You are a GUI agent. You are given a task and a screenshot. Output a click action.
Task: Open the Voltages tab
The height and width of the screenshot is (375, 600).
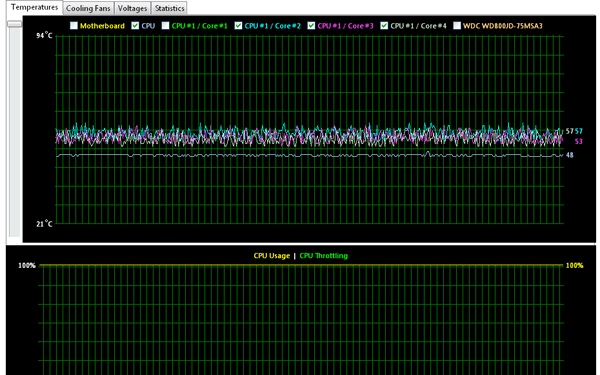pos(132,8)
